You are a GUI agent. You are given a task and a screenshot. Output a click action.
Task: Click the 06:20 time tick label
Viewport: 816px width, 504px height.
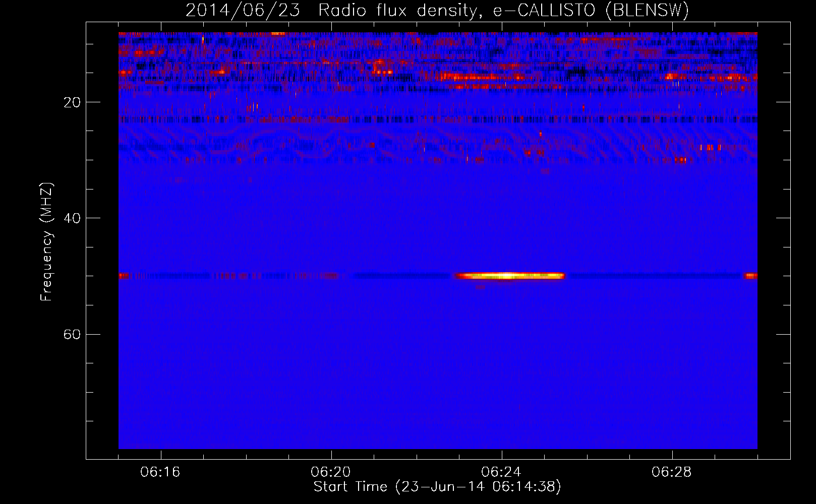point(331,472)
